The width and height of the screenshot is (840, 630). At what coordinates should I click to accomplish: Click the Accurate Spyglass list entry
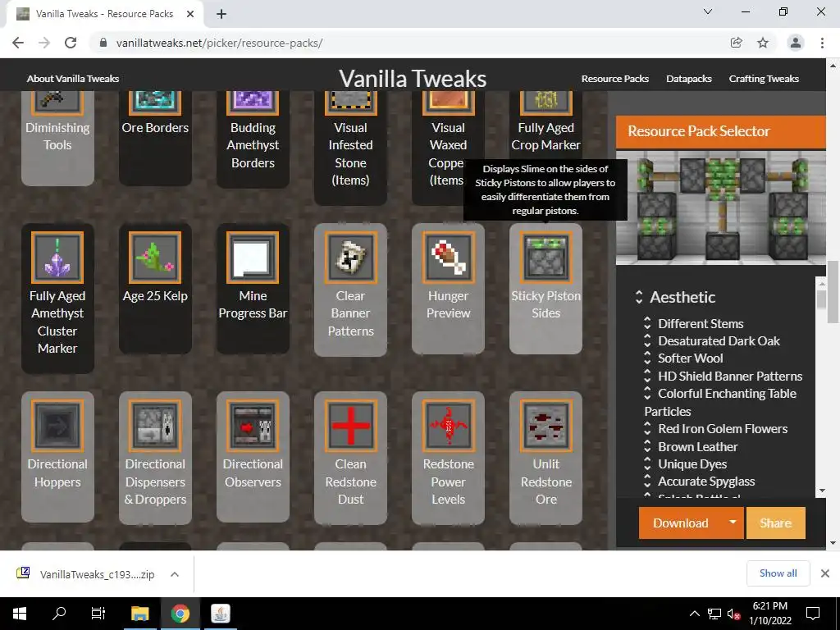coord(706,481)
